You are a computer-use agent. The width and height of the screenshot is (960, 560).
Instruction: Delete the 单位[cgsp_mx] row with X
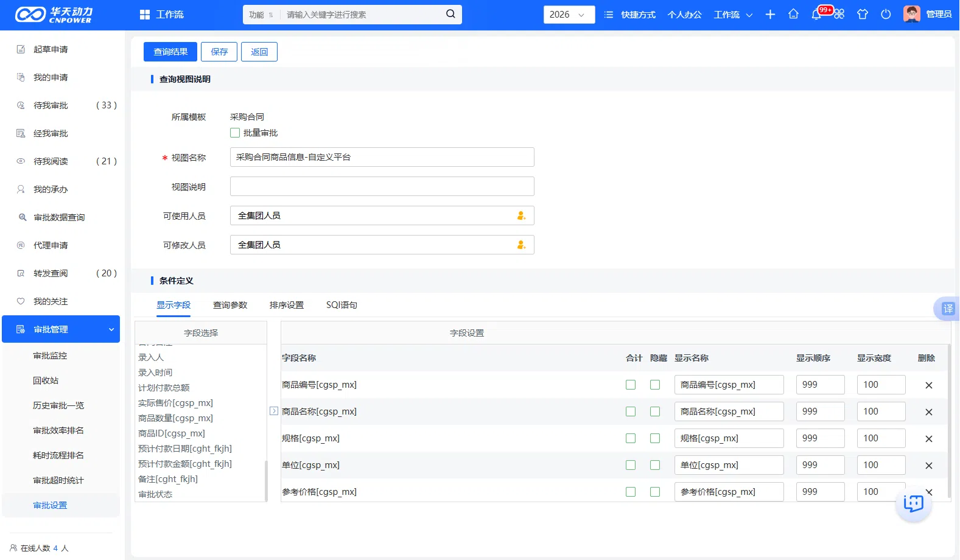point(929,466)
